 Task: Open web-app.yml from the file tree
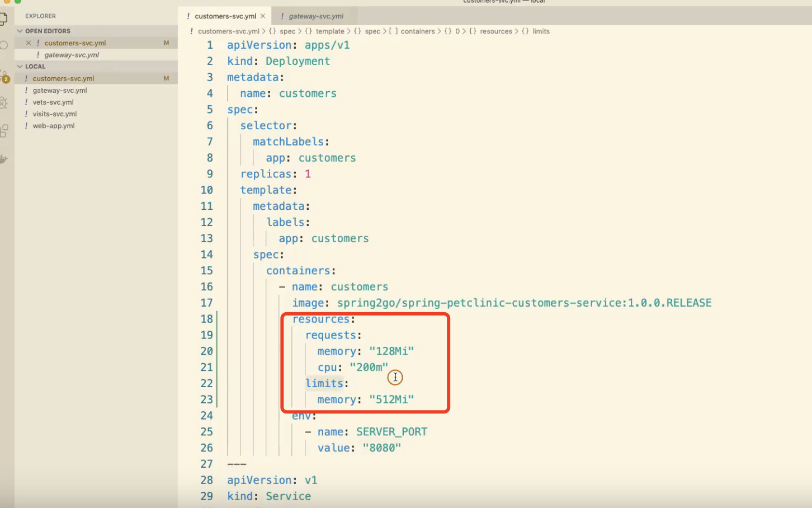click(54, 126)
